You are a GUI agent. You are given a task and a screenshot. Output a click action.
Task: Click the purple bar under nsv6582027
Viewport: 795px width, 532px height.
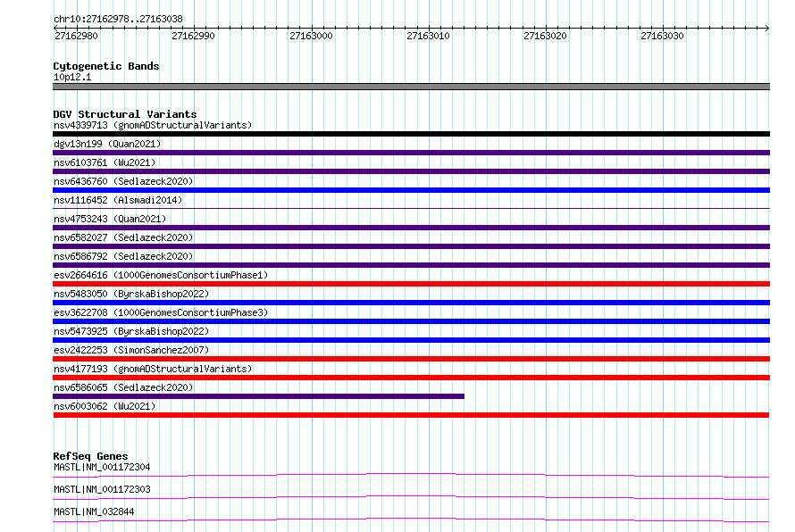coord(411,246)
